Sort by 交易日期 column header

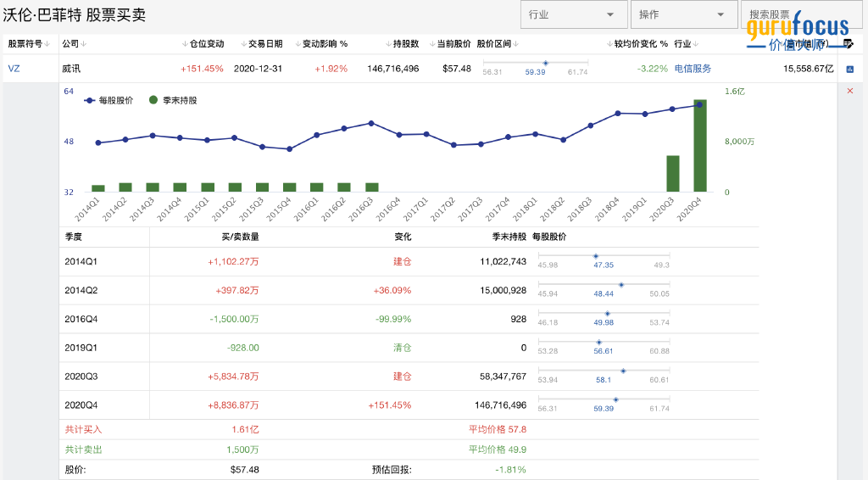point(261,44)
